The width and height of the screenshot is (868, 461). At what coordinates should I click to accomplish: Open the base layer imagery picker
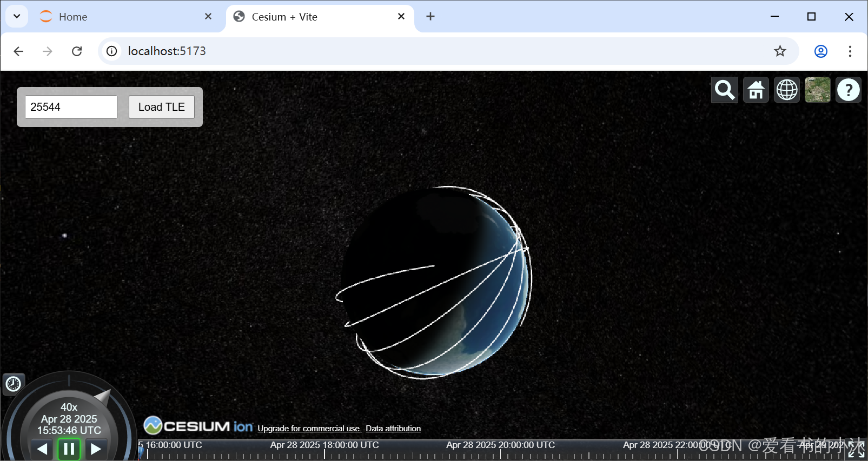818,90
